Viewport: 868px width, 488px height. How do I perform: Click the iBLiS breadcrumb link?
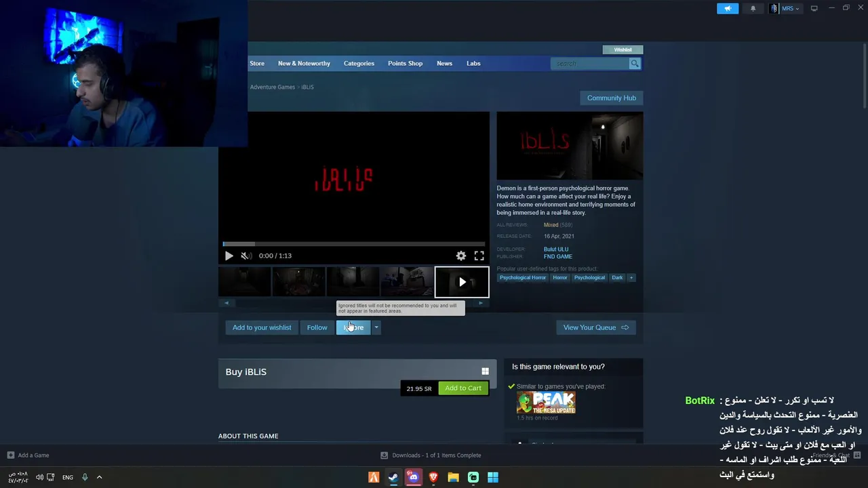tap(307, 87)
